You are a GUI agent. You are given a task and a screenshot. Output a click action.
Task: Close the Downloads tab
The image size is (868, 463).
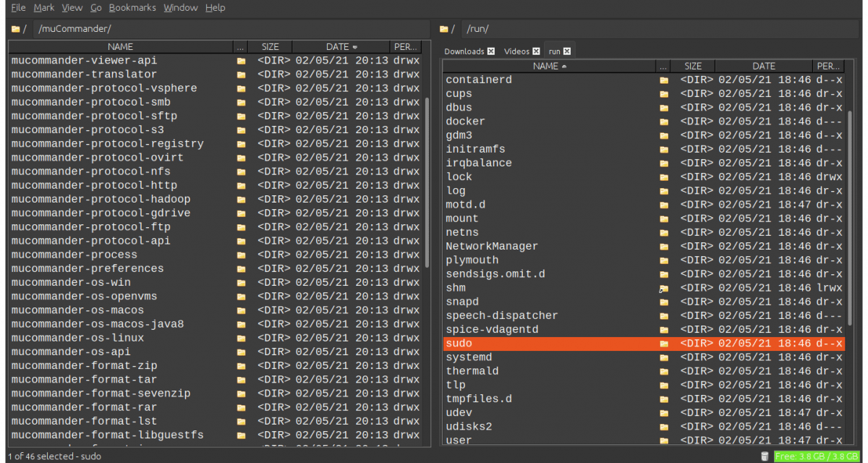click(491, 51)
